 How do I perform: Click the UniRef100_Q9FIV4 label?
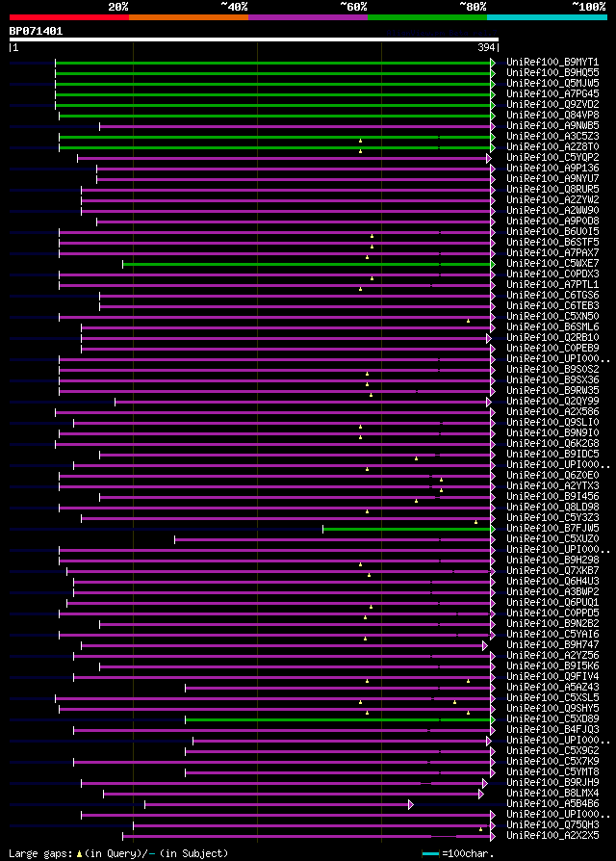point(552,676)
